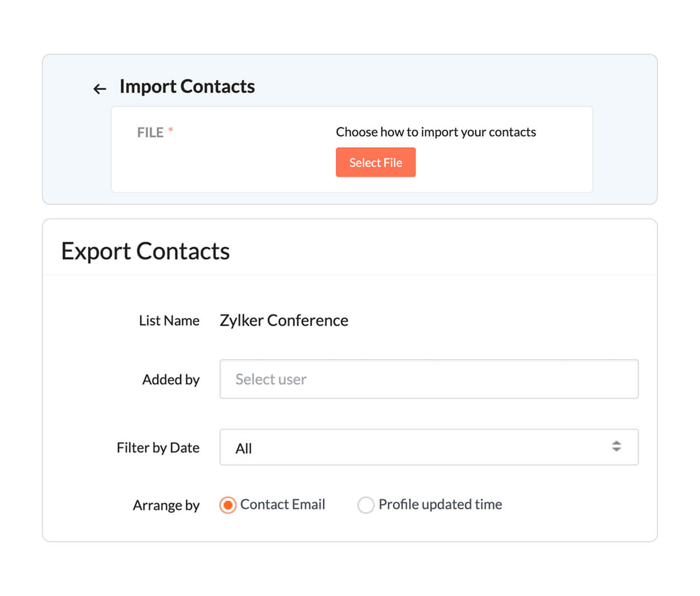
Task: Focus the Select user input field
Action: pyautogui.click(x=429, y=379)
